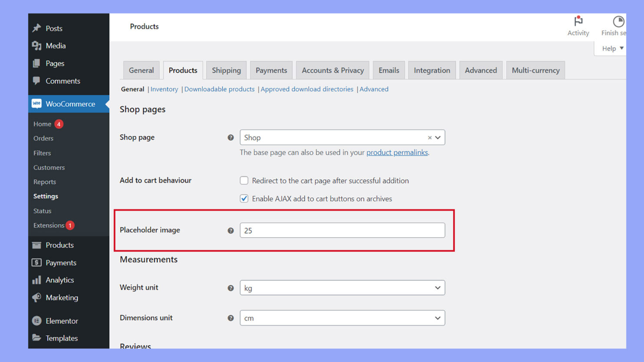Open Products via the sidebar icon
Screen dimensions: 644x362
[x=36, y=245]
